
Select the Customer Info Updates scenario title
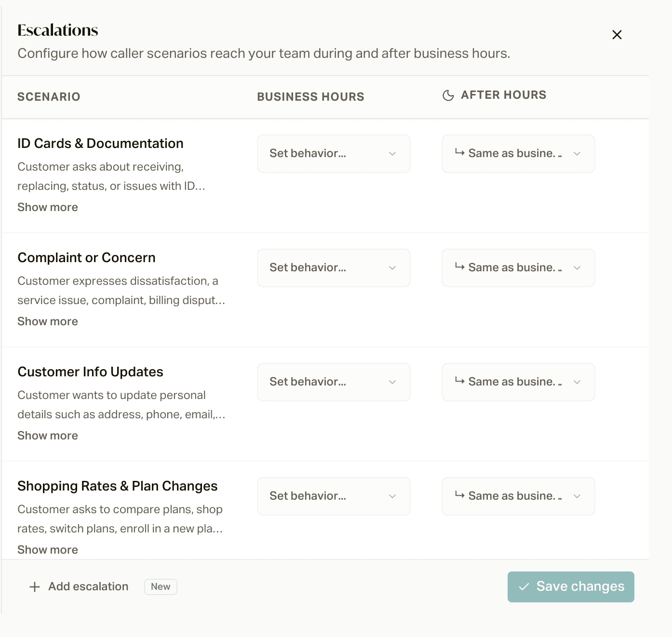[x=90, y=372]
